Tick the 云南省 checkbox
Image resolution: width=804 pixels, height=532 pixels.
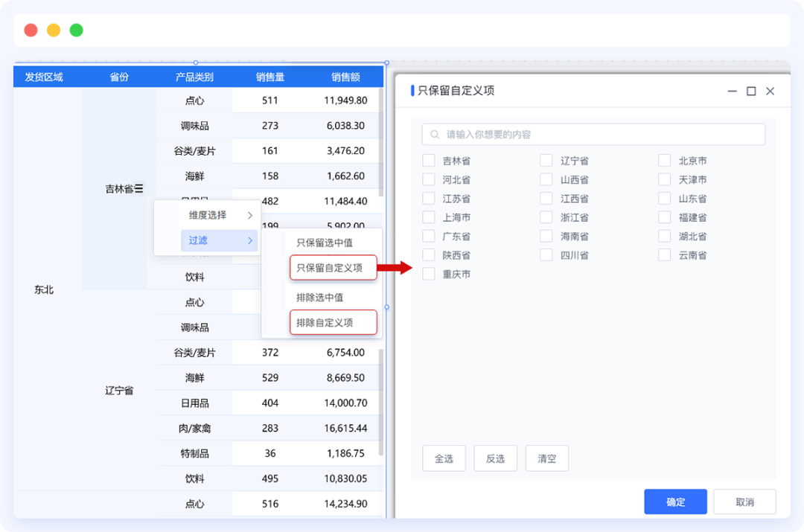point(665,254)
